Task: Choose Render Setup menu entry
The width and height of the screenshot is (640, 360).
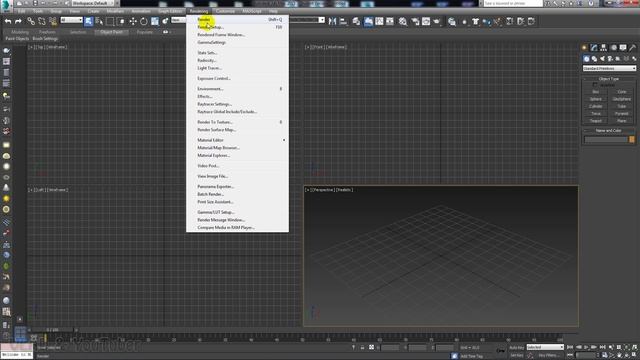Action: point(237,27)
